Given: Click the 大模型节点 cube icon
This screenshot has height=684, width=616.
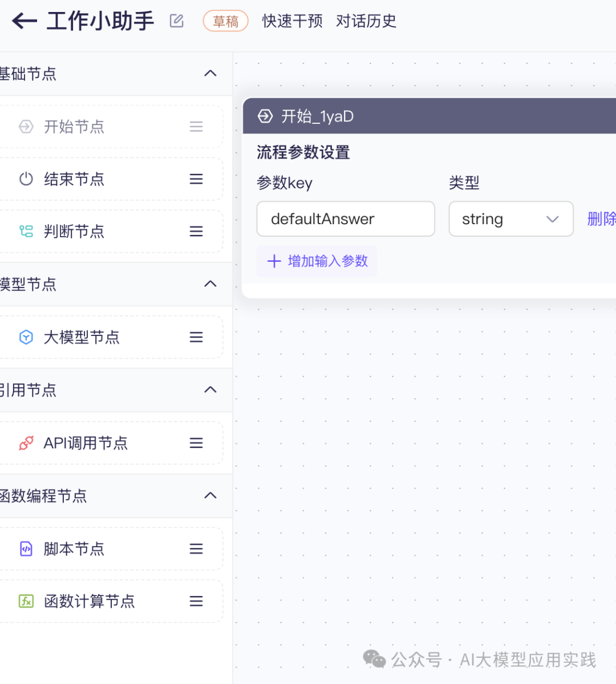Looking at the screenshot, I should [x=26, y=337].
